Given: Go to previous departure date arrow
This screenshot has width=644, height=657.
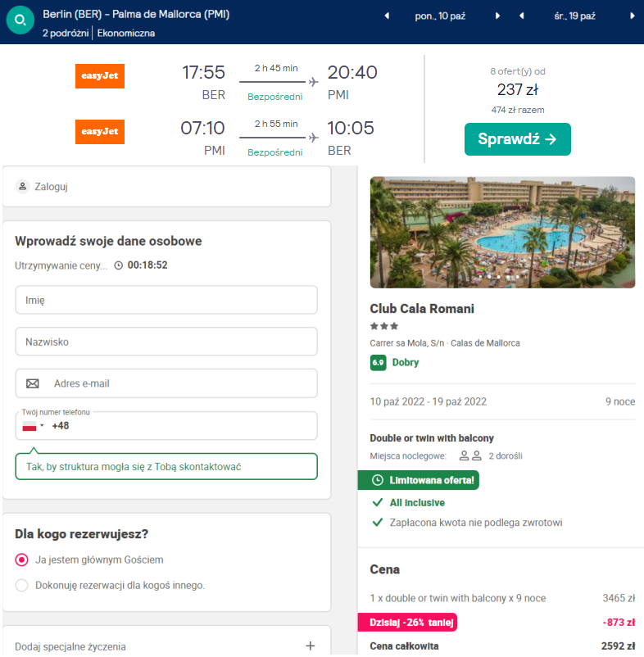Looking at the screenshot, I should coord(388,16).
